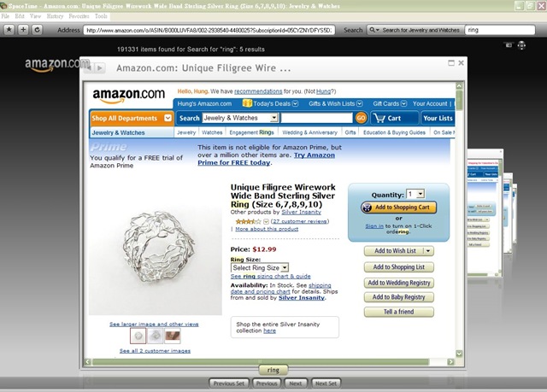Click the plus new-page toolbar icon
Image resolution: width=547 pixels, height=392 pixels.
[23, 30]
